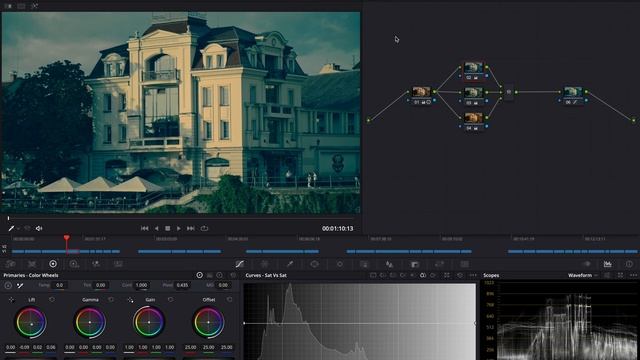Open the Keyframes palette

point(587,264)
